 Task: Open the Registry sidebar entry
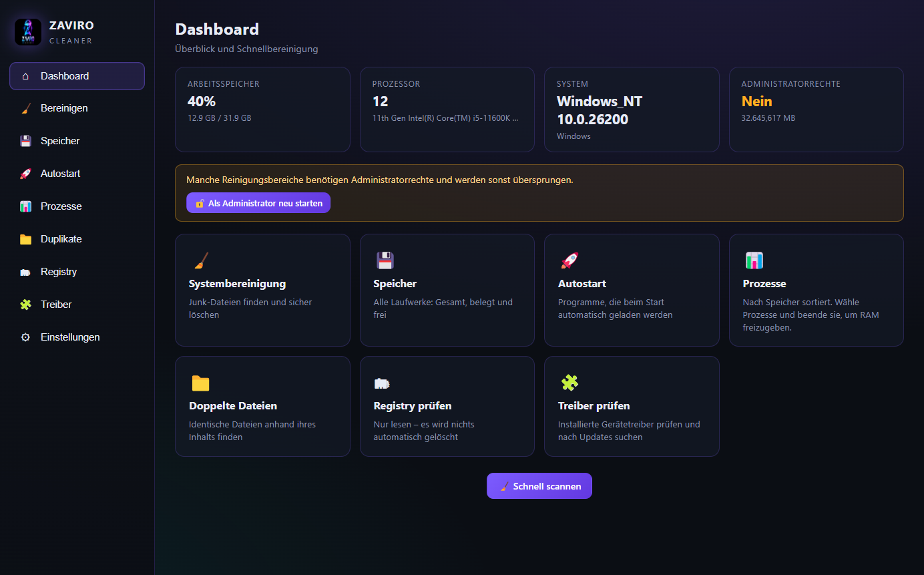pos(77,272)
